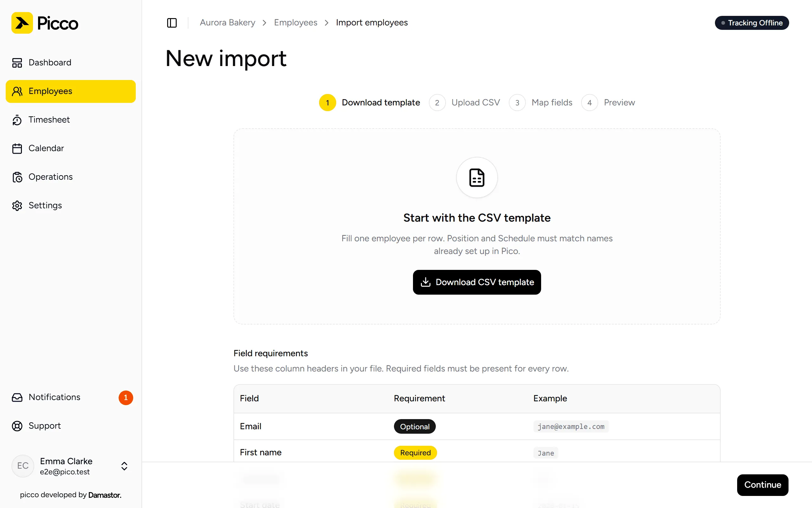The height and width of the screenshot is (508, 812).
Task: Click the Jane example value
Action: pyautogui.click(x=546, y=453)
